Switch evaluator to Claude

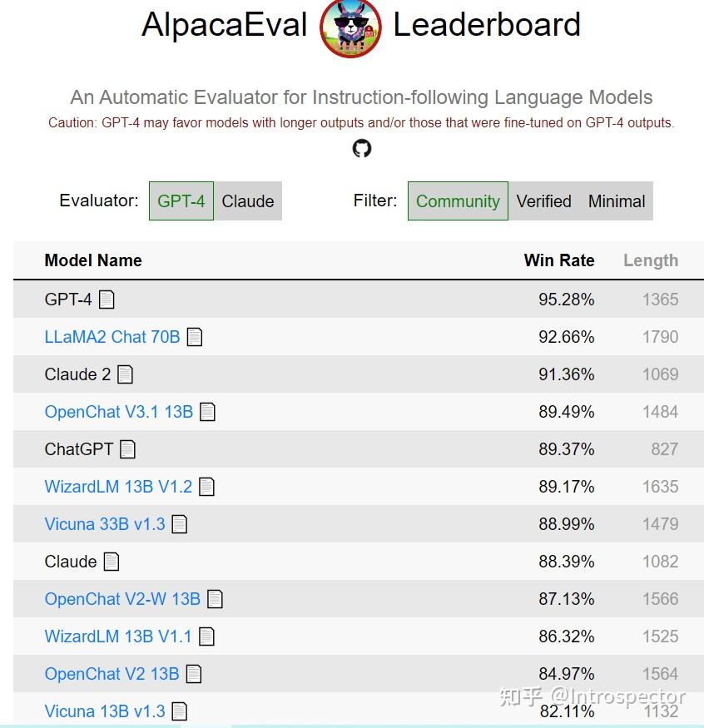coord(248,201)
